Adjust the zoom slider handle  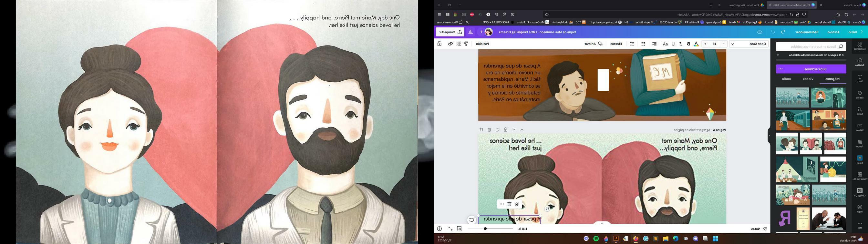point(485,229)
